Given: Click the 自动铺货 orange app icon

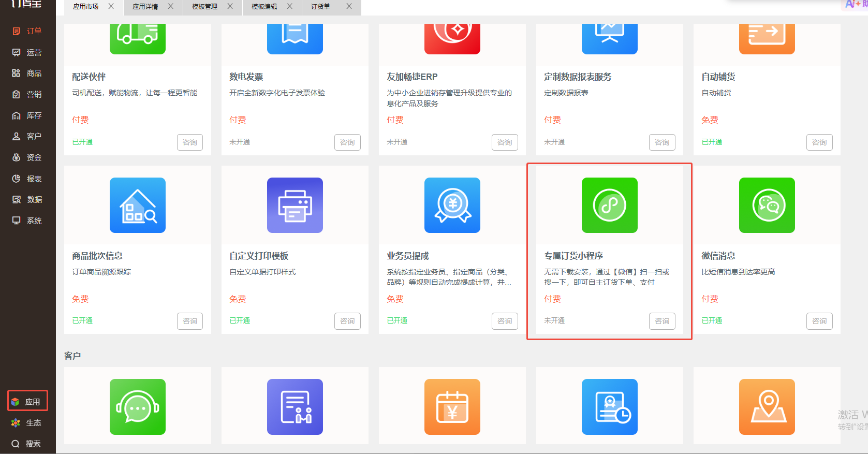Looking at the screenshot, I should point(767,38).
